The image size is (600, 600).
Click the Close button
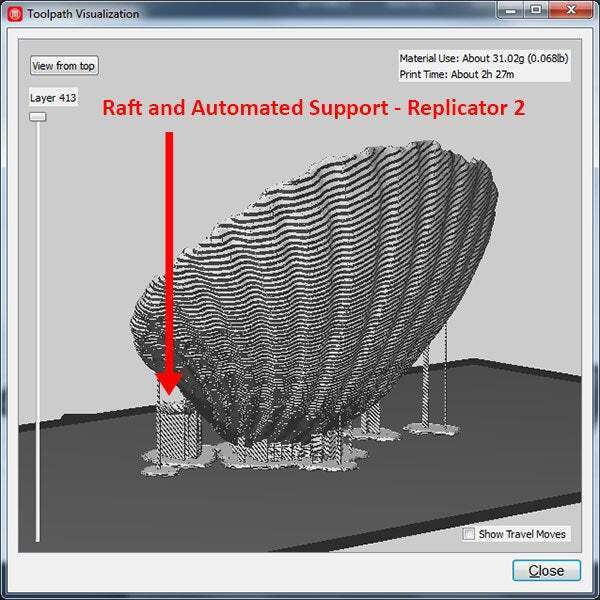point(546,571)
